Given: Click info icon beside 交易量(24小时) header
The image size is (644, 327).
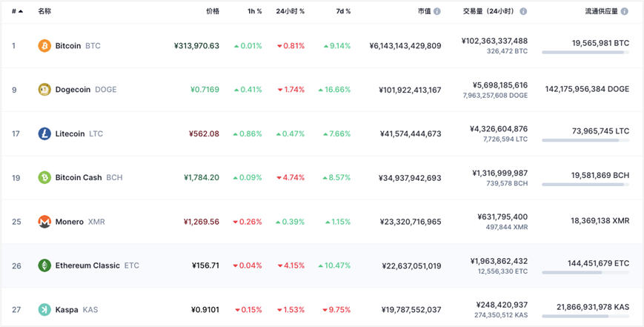Looking at the screenshot, I should 523,12.
